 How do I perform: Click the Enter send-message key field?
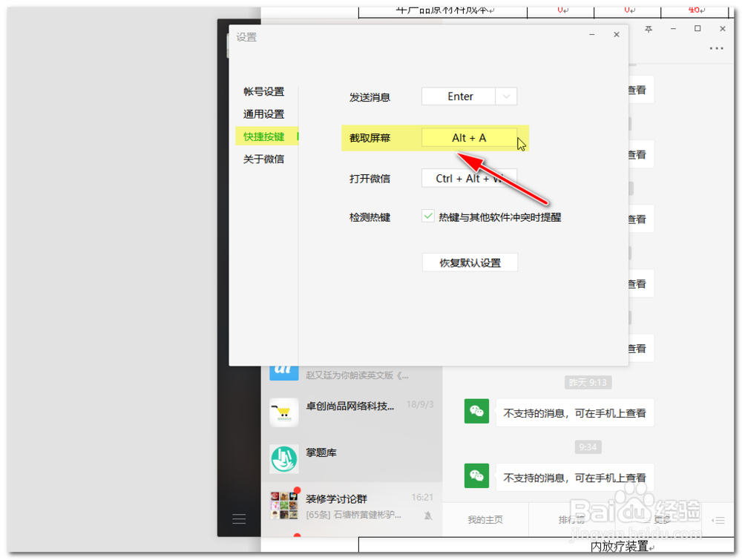click(459, 96)
